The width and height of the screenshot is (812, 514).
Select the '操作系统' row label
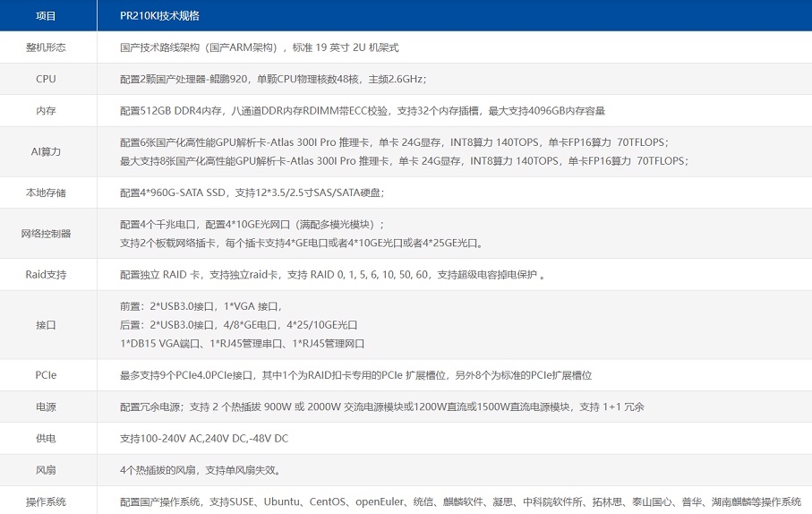coord(46,501)
